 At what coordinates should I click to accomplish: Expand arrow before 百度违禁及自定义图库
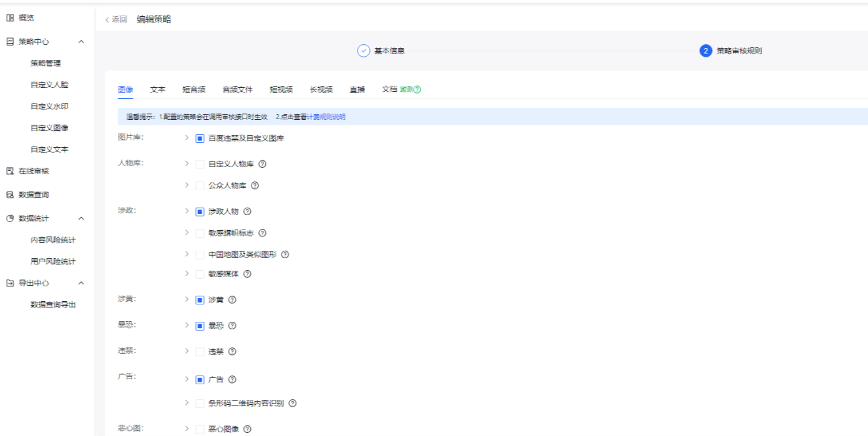pyautogui.click(x=187, y=138)
